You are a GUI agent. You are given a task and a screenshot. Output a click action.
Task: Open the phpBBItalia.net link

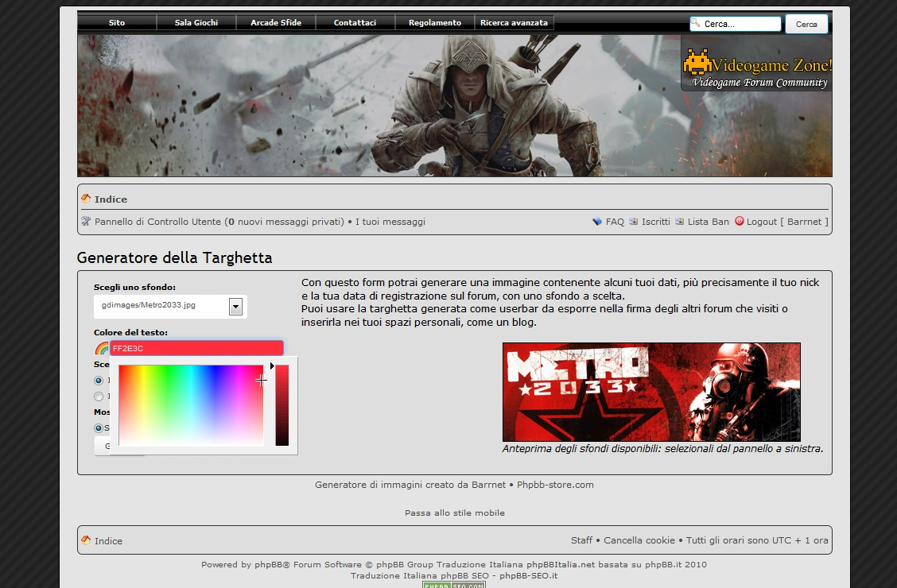click(561, 565)
